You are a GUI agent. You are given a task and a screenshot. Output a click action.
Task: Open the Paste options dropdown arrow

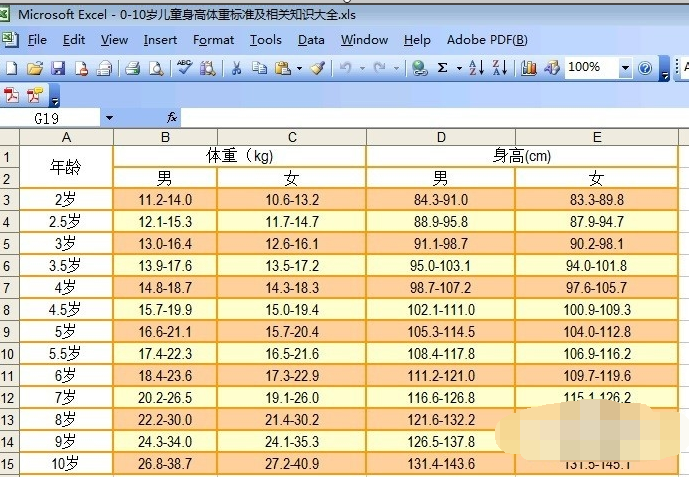click(299, 68)
